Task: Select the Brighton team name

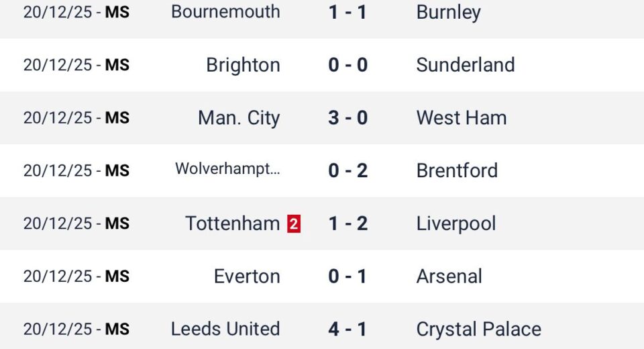Action: pos(243,65)
